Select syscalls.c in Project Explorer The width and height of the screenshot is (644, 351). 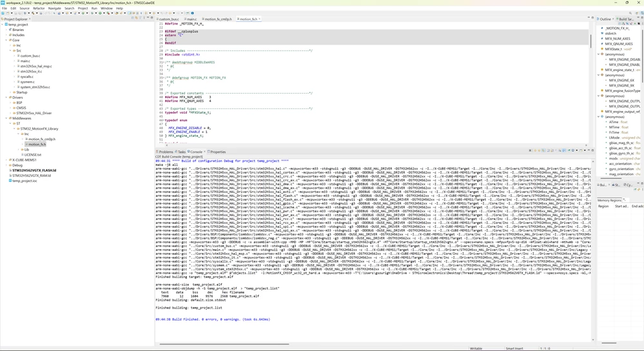[26, 76]
